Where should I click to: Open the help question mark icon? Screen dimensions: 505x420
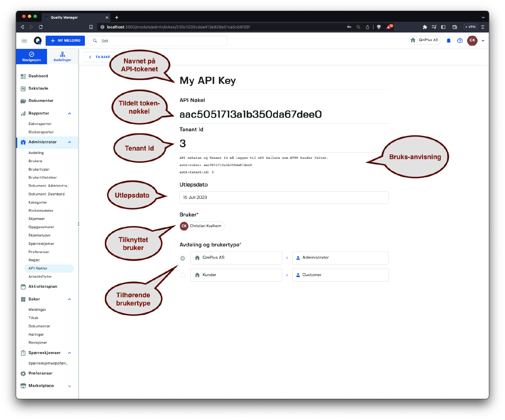(460, 41)
